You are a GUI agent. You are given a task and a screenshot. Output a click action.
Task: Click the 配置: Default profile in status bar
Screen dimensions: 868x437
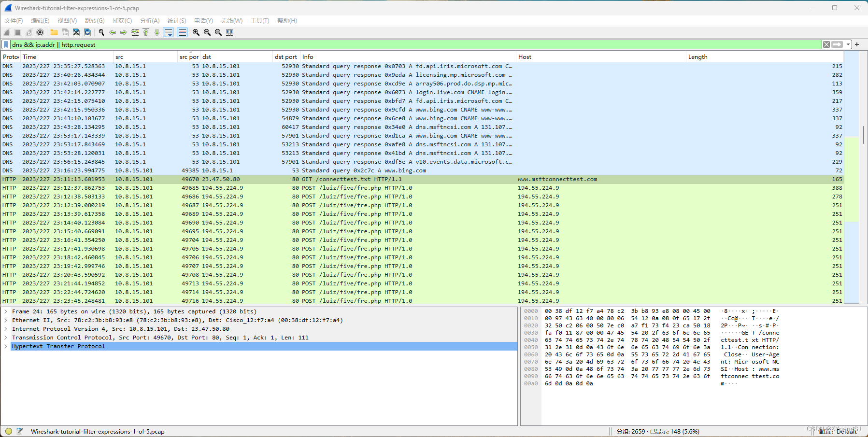coord(838,431)
